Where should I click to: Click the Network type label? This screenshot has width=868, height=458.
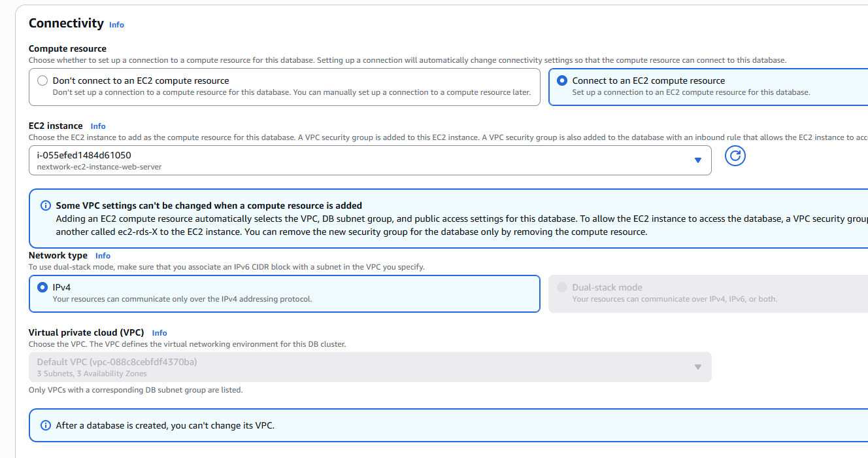coord(58,255)
